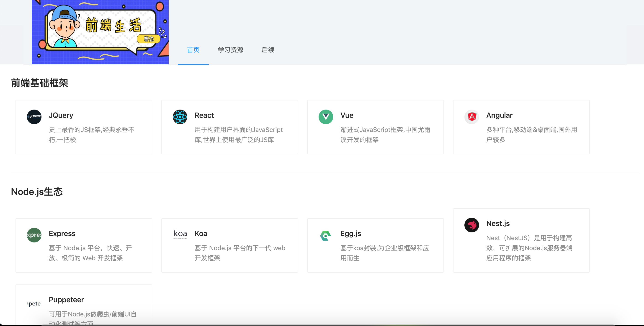The height and width of the screenshot is (326, 644).
Task: Click the green Express logo icon
Action: [34, 235]
